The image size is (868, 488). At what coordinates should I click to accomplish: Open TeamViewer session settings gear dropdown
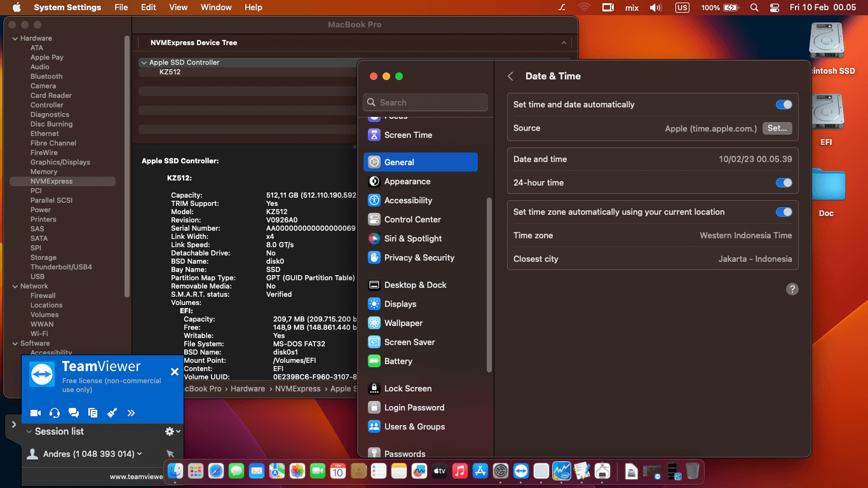(x=173, y=431)
